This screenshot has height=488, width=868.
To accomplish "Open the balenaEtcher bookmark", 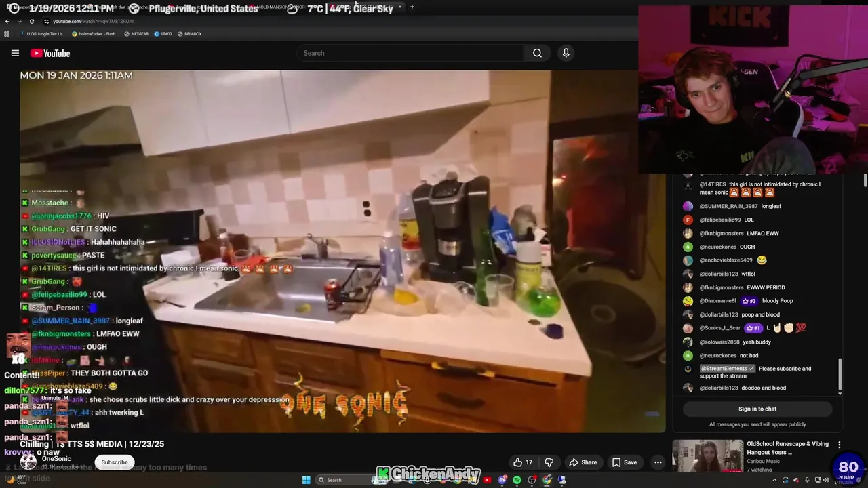I will point(95,33).
